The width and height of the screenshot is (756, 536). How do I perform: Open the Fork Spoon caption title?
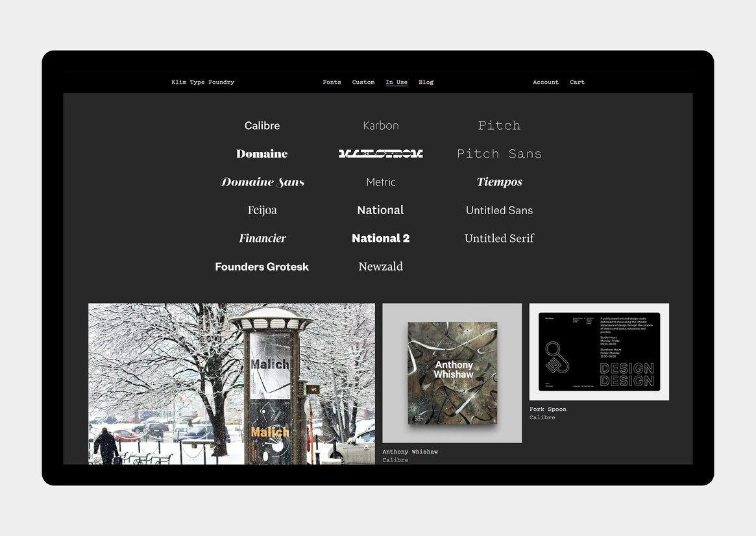pyautogui.click(x=548, y=409)
